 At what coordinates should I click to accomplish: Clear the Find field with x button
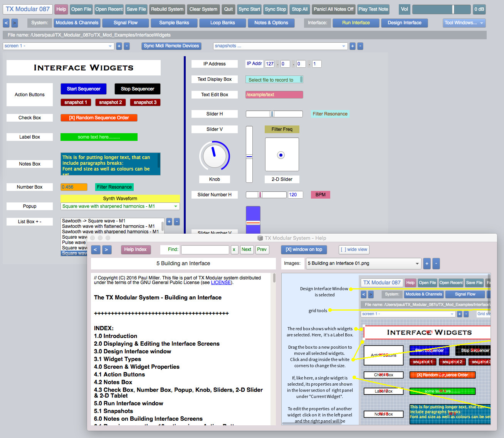pyautogui.click(x=234, y=250)
